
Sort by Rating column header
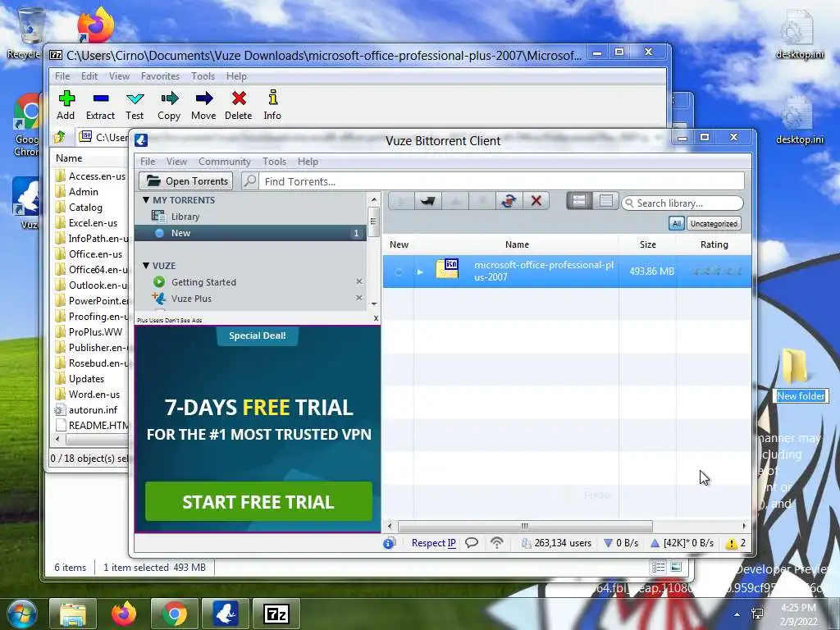click(714, 244)
